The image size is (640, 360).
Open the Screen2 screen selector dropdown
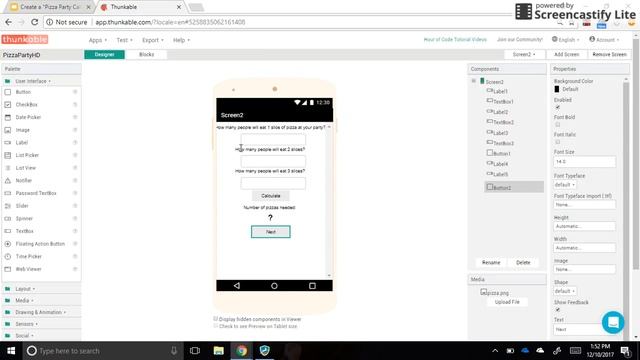tap(524, 54)
